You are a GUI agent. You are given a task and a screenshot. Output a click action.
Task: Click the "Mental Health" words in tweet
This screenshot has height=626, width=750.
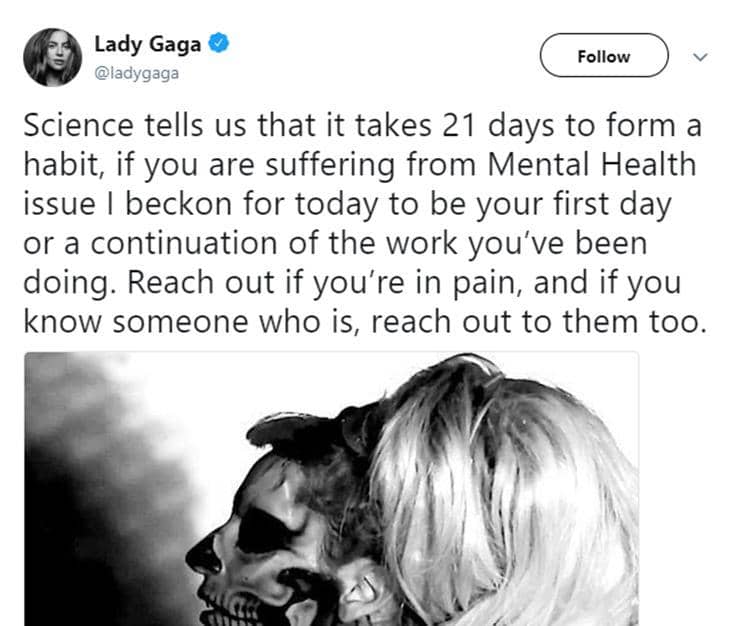[592, 165]
